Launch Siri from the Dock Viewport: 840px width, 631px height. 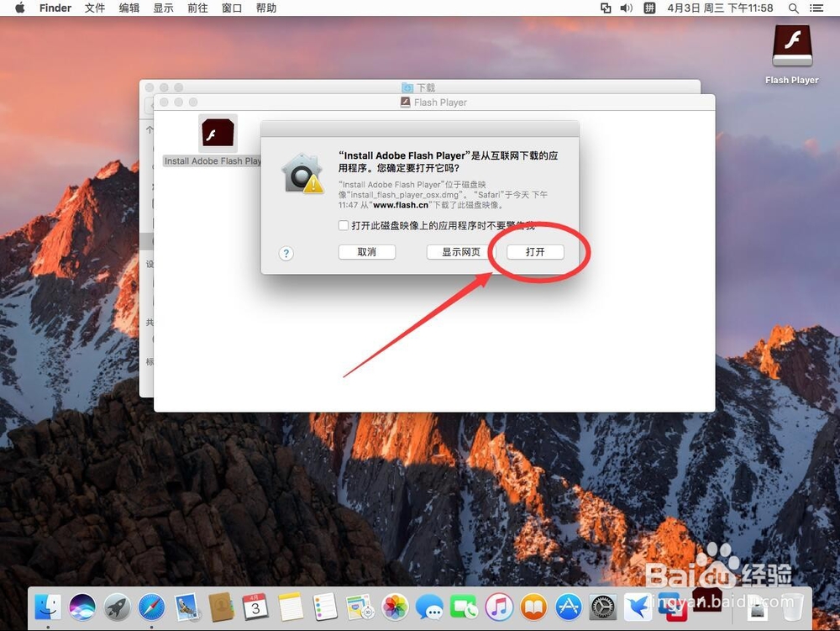pyautogui.click(x=82, y=607)
